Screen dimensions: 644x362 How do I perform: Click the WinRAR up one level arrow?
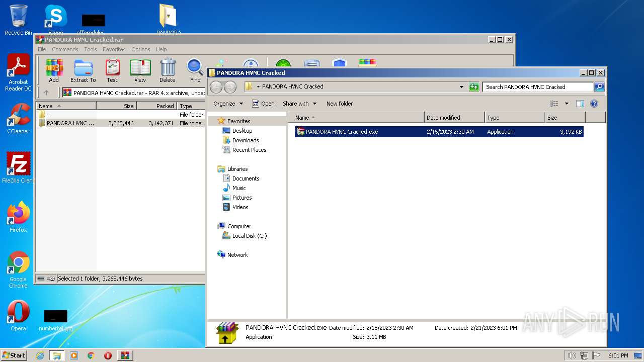point(46,93)
